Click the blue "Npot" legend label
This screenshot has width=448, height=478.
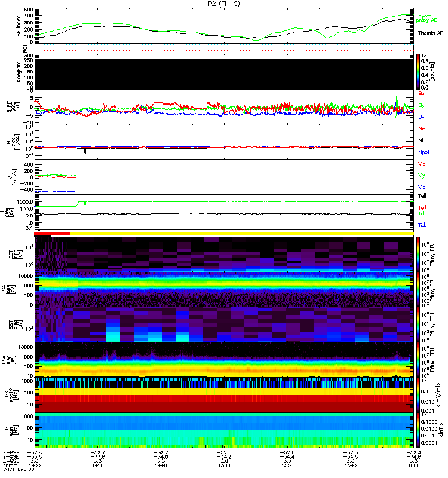(424, 152)
